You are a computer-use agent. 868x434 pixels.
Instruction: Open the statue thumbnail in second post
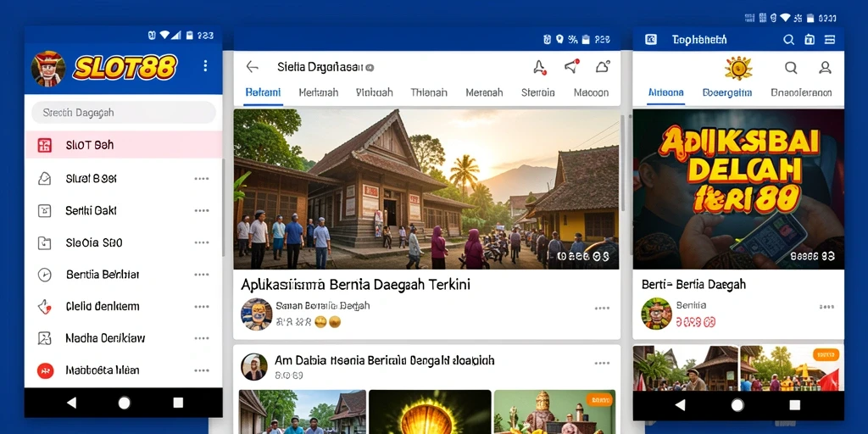(554, 412)
